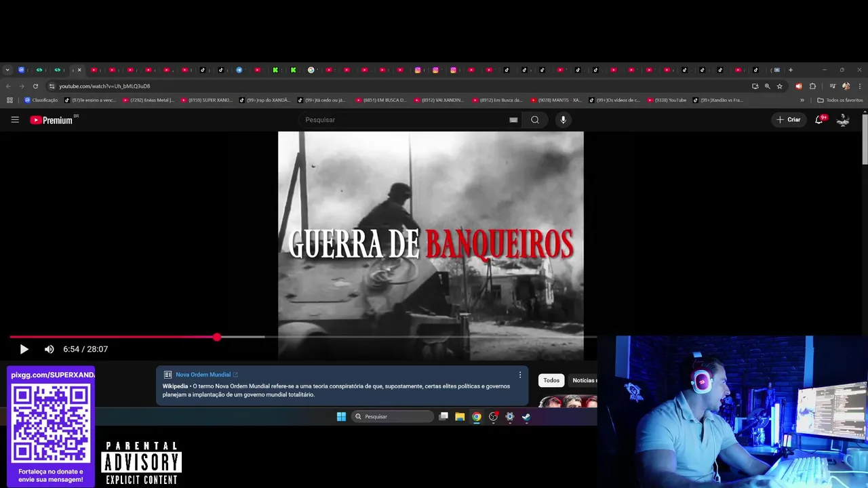
Task: Open the Chrome profile avatar
Action: click(x=846, y=86)
